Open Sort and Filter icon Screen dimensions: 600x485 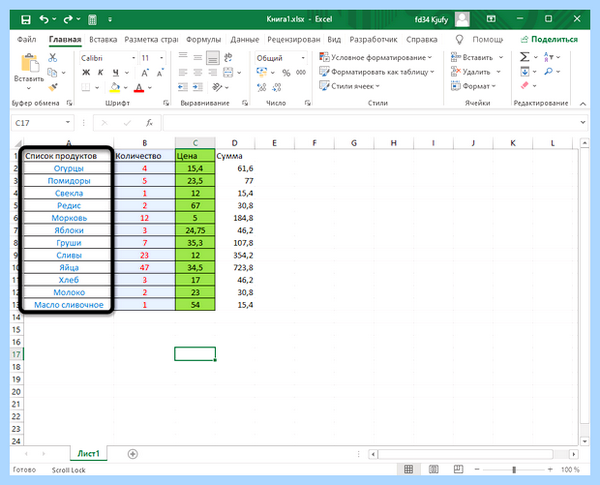(548, 57)
